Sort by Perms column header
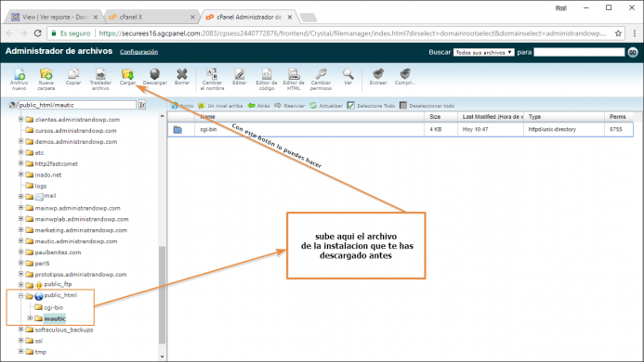This screenshot has height=362, width=644. click(619, 117)
